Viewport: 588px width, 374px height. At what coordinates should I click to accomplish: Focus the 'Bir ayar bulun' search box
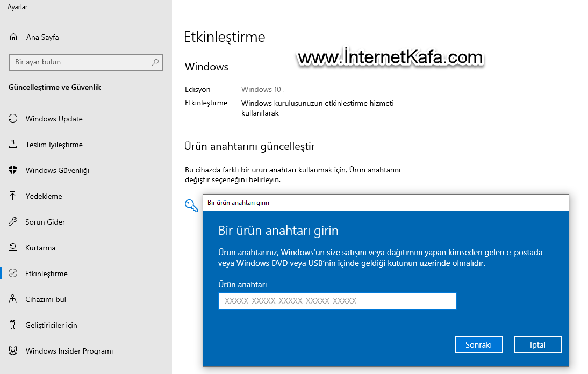[x=86, y=62]
